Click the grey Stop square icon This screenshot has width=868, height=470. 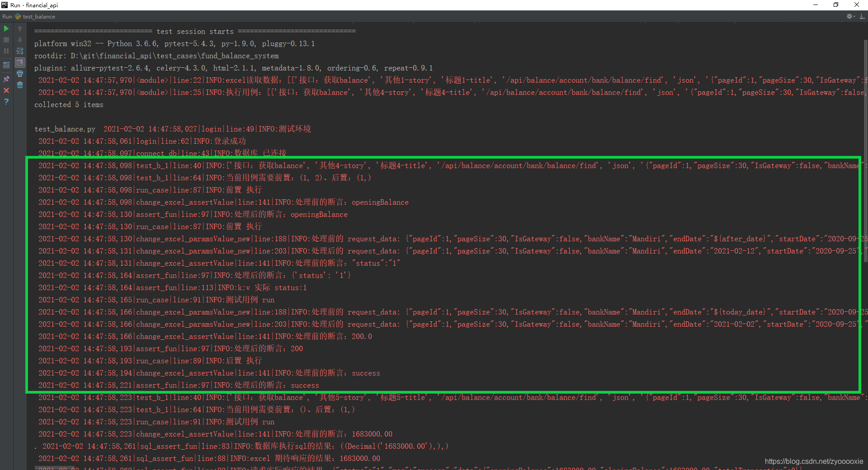(6, 40)
